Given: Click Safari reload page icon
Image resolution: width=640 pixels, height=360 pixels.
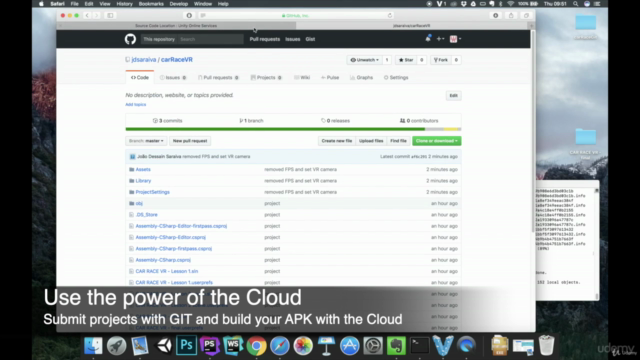Looking at the screenshot, I should 390,16.
